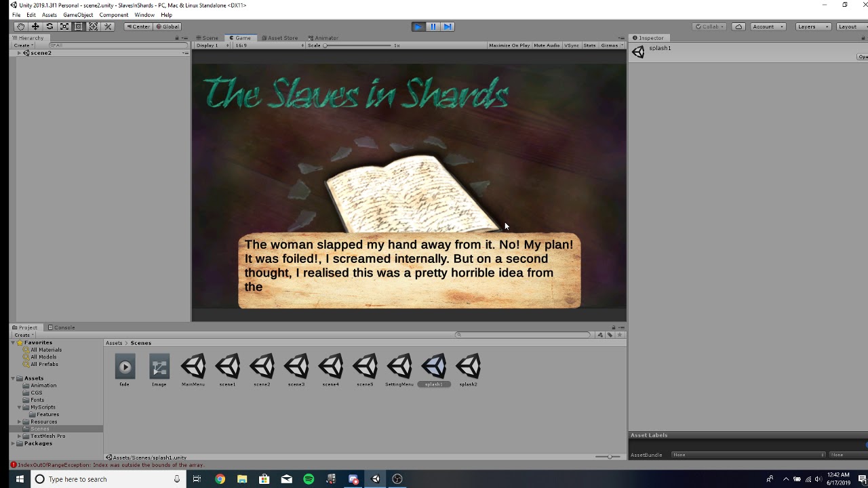Click the Project search field
The width and height of the screenshot is (868, 488).
point(524,335)
